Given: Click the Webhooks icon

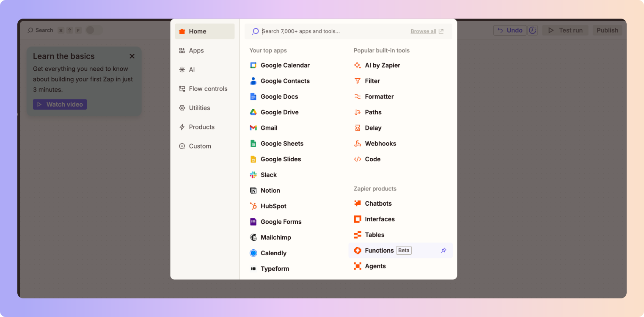Looking at the screenshot, I should [358, 143].
